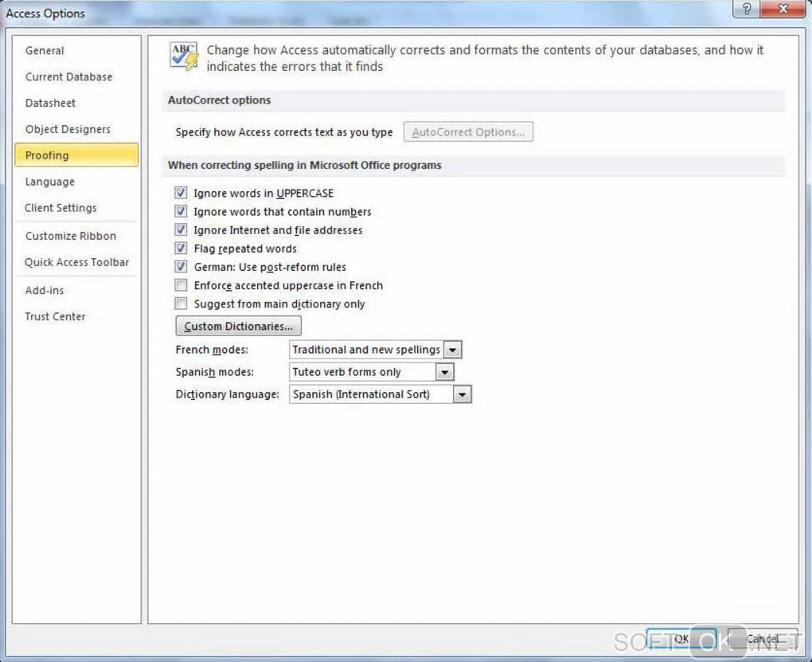Viewport: 812px width, 662px height.
Task: Toggle Flag repeated words checkbox
Action: tap(181, 249)
